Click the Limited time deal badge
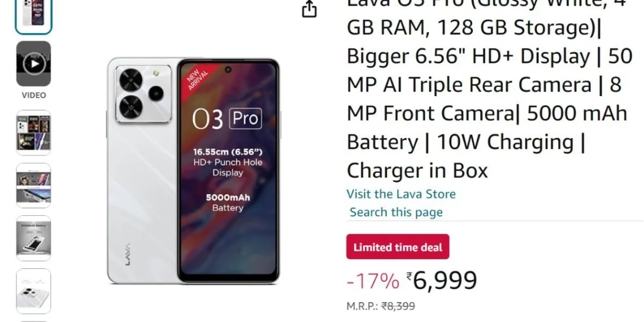The image size is (644, 322). tap(398, 247)
